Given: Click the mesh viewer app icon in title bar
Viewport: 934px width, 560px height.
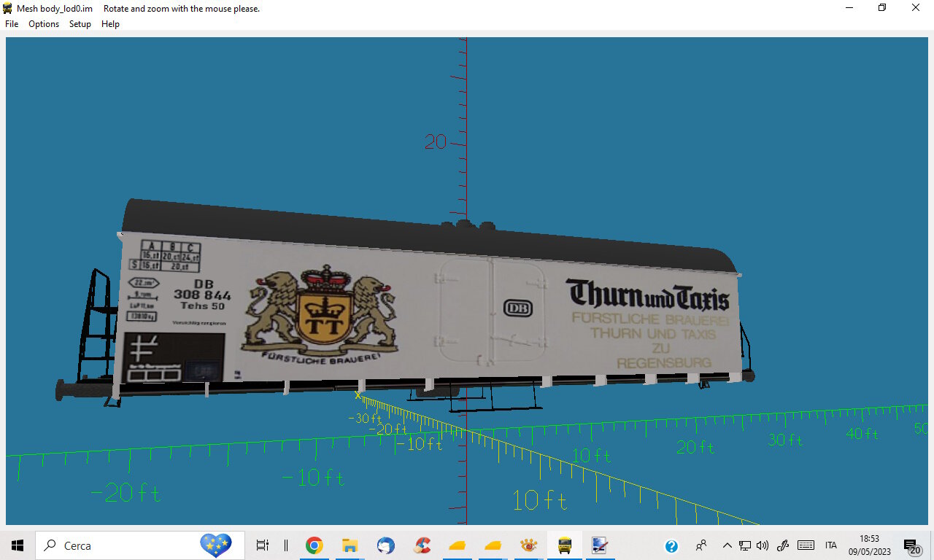Looking at the screenshot, I should [8, 8].
